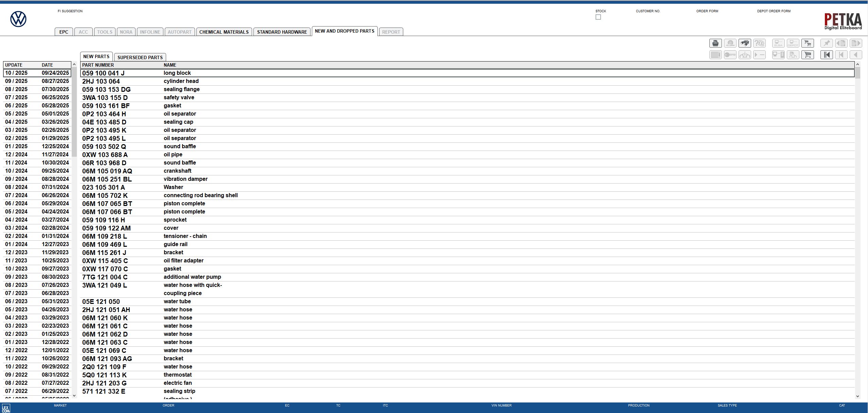Click the next page document icon
Screen dimensions: 868x413
point(856,43)
